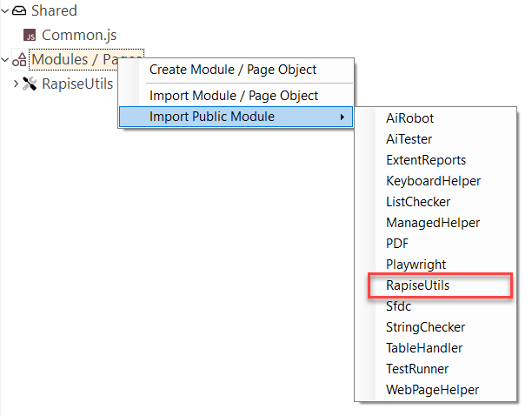Choose TableHandler from the module list

pos(424,347)
